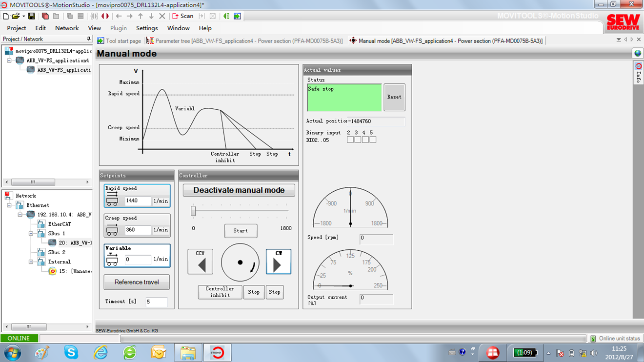Click the Scan network toolbar button

pyautogui.click(x=183, y=16)
